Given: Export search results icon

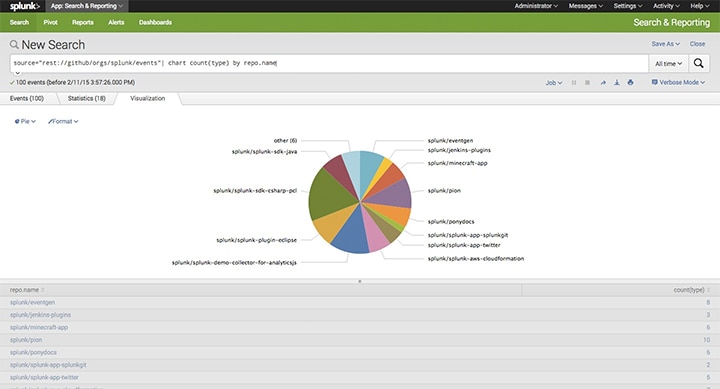Looking at the screenshot, I should (617, 83).
